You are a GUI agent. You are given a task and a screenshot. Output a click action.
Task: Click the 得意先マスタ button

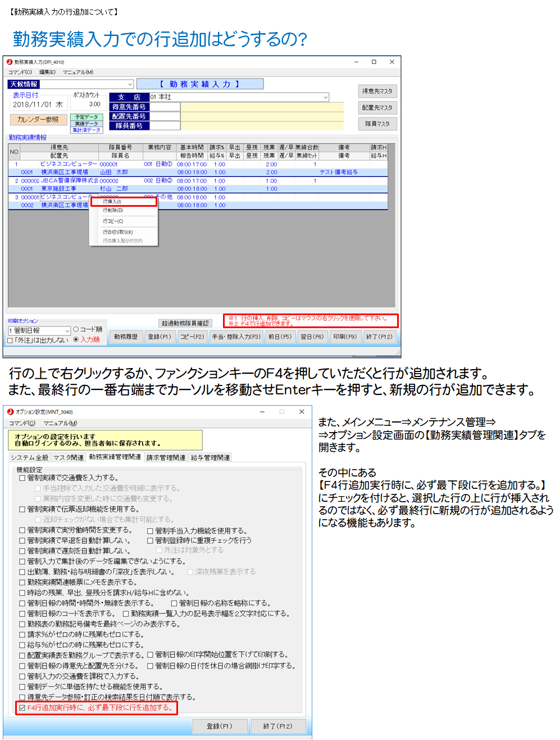tap(377, 92)
